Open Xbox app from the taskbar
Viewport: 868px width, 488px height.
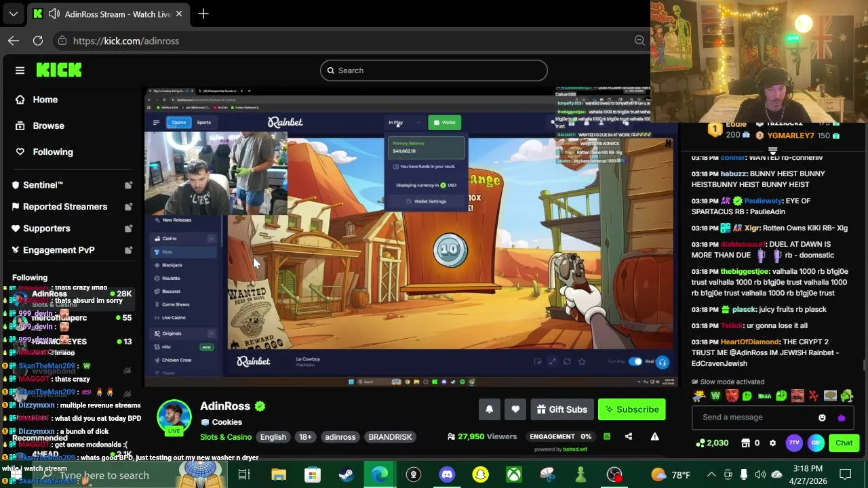(514, 474)
